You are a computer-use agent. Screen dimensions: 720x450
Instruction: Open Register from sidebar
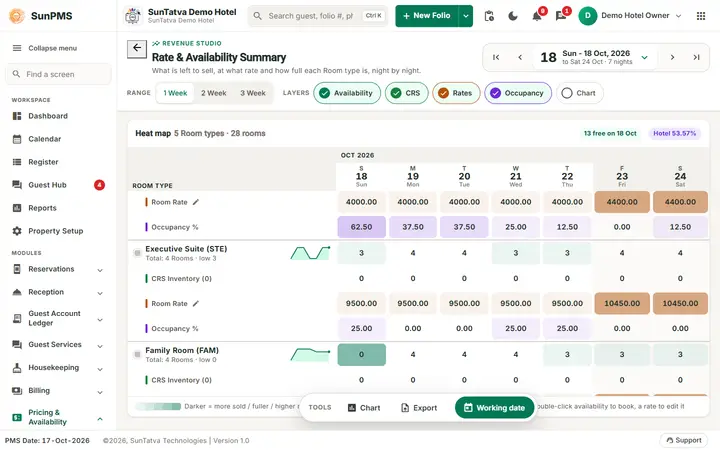[x=58, y=162]
